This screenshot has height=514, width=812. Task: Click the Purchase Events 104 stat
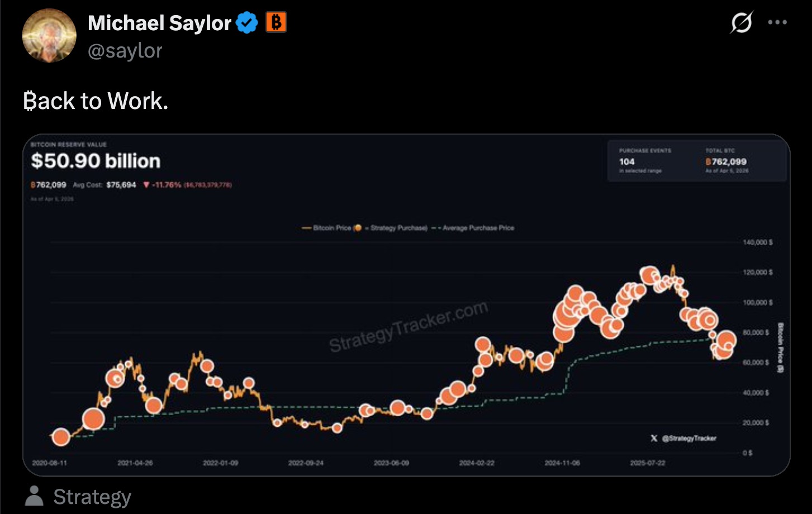(627, 161)
